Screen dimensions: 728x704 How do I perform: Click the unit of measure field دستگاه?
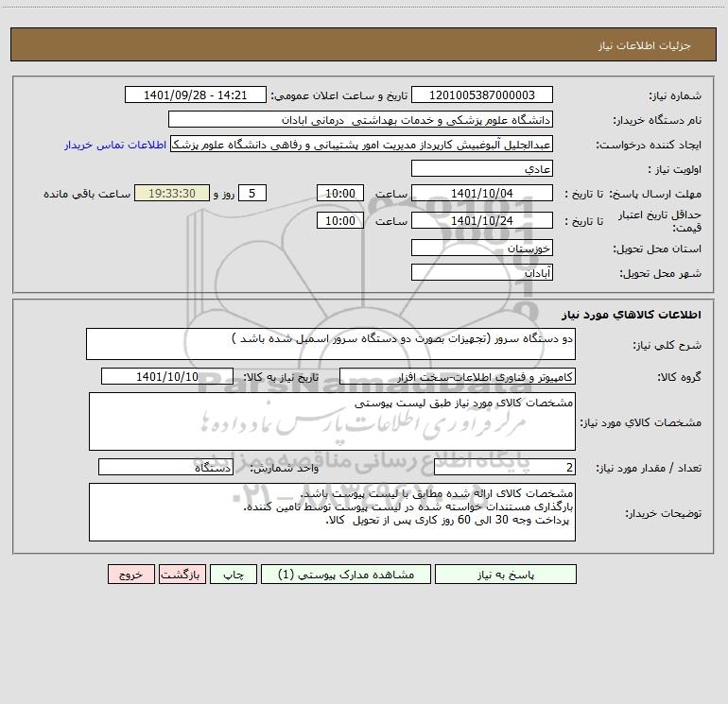[x=165, y=467]
